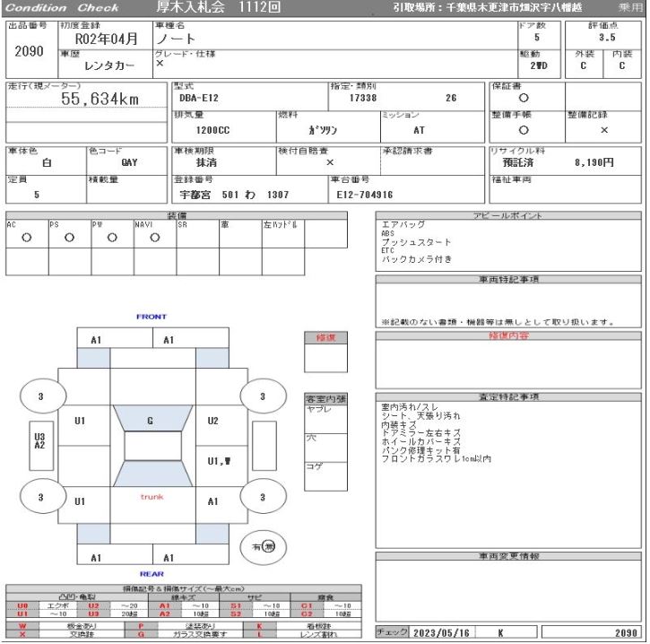The image size is (650, 644).
Task: Click the U3 A2 side mirror box
Action: [x=39, y=439]
